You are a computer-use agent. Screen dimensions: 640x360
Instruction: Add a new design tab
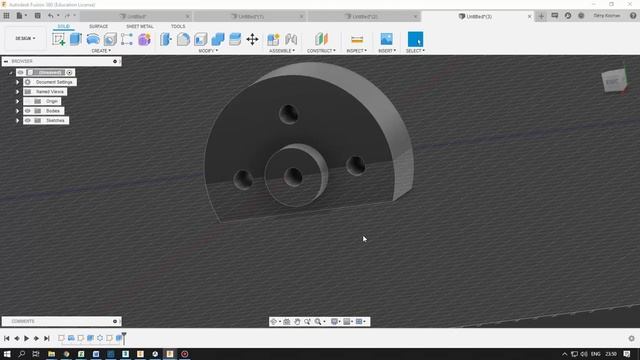(541, 16)
